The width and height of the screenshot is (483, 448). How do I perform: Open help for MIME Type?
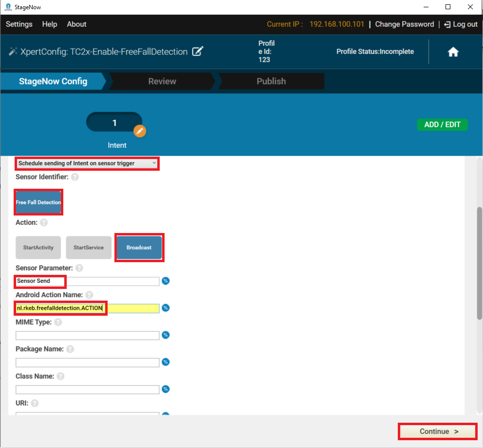click(58, 322)
